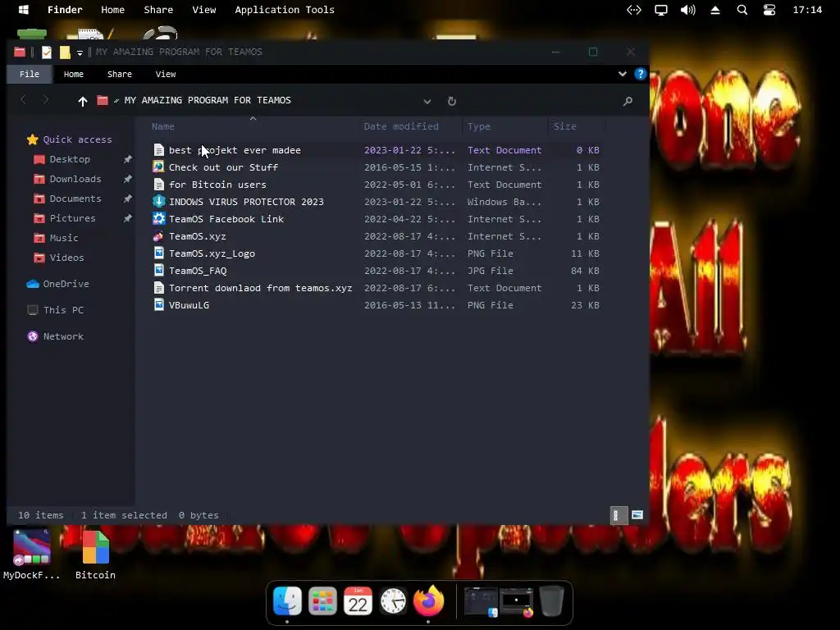This screenshot has height=630, width=840.
Task: Go up one folder level arrow
Action: click(83, 101)
